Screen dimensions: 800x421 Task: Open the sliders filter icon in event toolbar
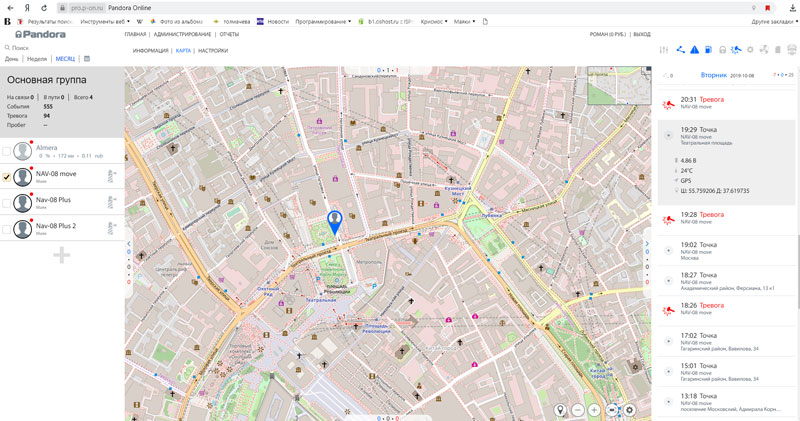(x=663, y=49)
